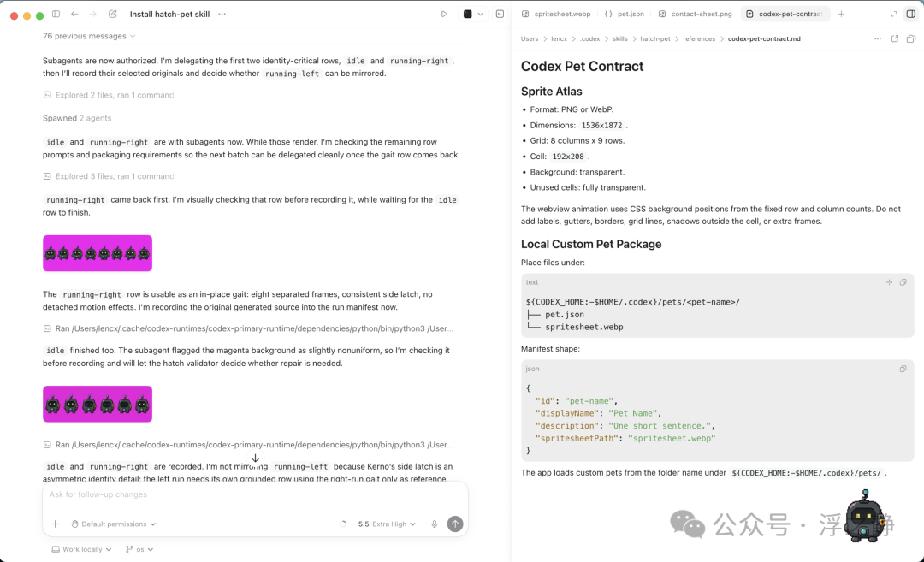Expand the 76 previous messages

click(x=89, y=36)
